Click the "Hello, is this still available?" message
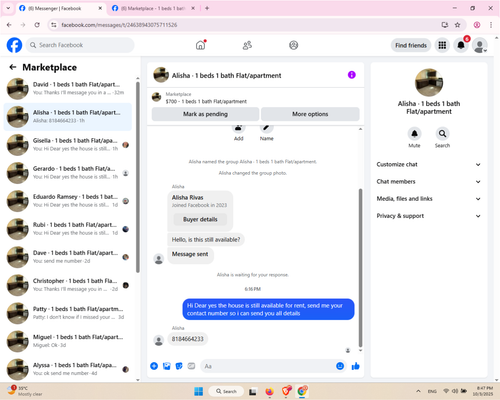The height and width of the screenshot is (400, 500). click(206, 240)
